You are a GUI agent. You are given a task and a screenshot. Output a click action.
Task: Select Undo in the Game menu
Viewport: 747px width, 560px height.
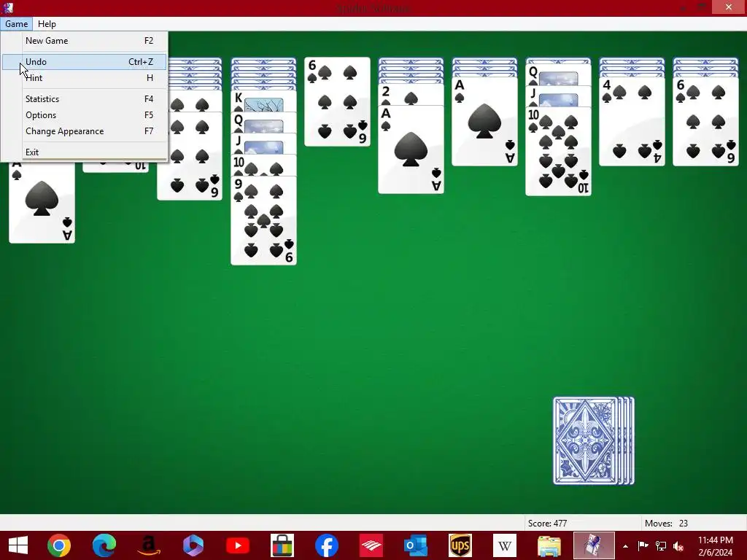tap(85, 62)
